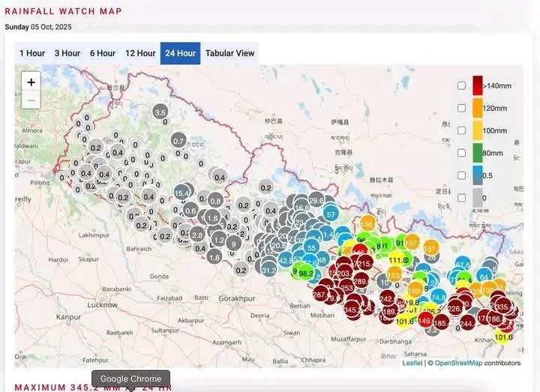Open the Leaflet attribution link
The height and width of the screenshot is (392, 540).
coord(412,363)
